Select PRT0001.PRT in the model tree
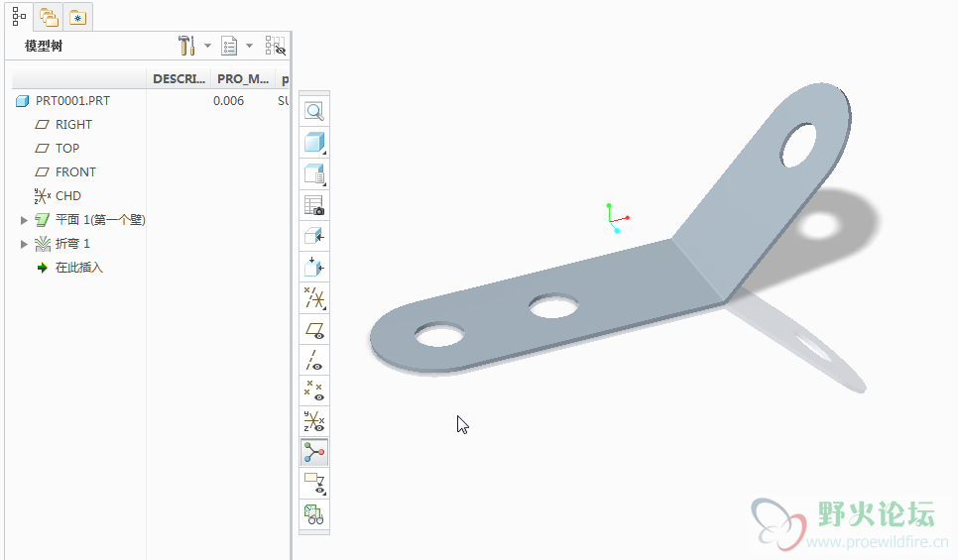958x560 pixels. (72, 101)
